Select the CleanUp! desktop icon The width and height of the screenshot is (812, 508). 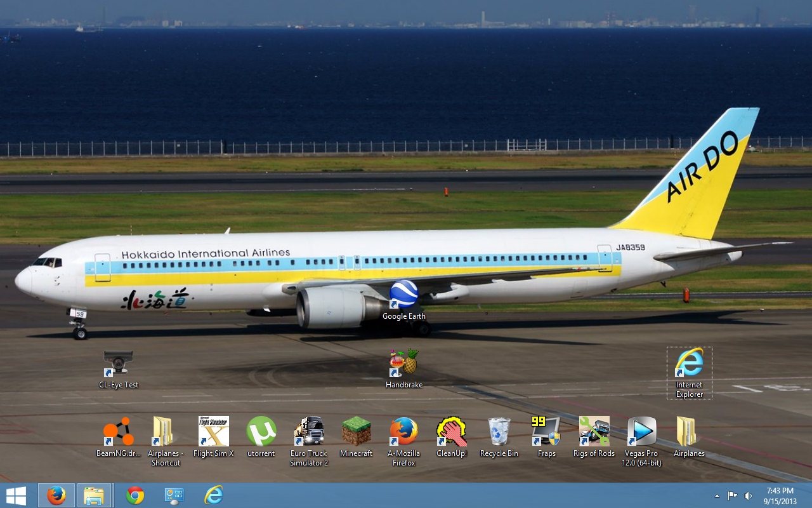pos(452,437)
